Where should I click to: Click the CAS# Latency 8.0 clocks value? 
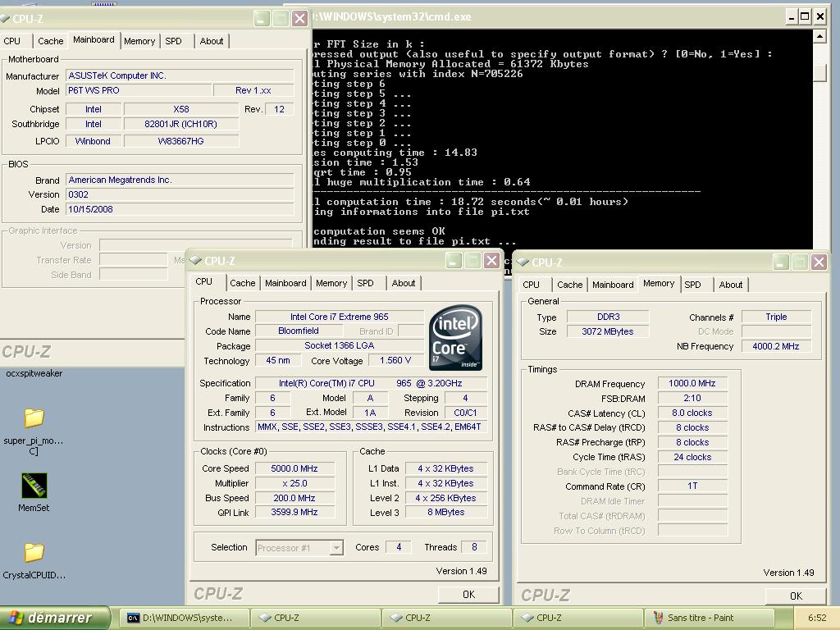pyautogui.click(x=692, y=413)
